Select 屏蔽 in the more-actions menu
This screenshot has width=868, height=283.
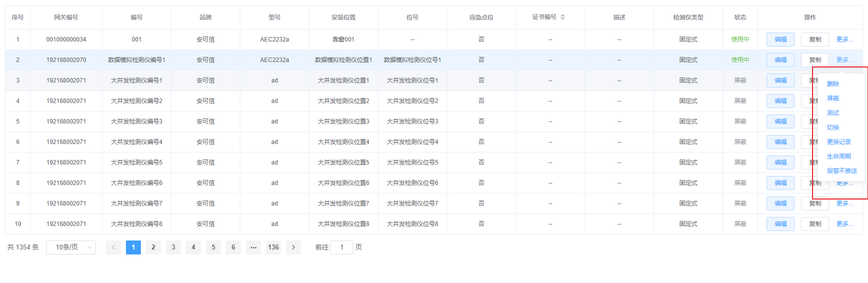tap(833, 98)
